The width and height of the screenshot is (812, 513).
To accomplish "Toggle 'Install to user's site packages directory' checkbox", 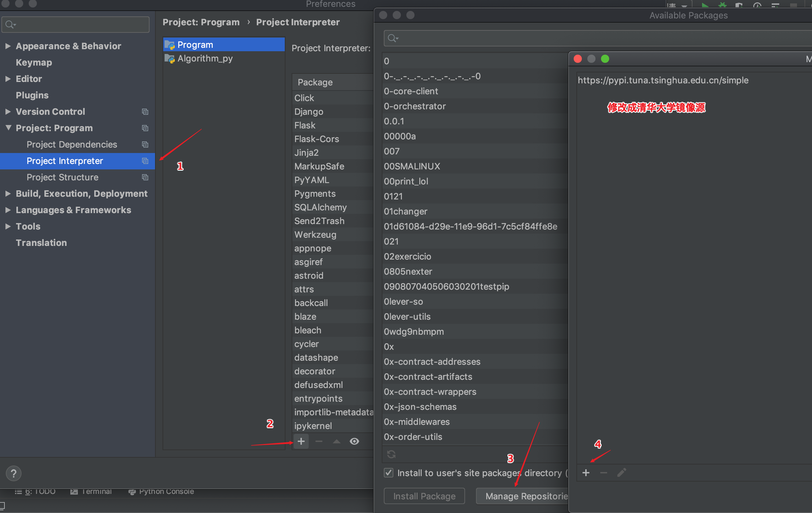I will coord(389,473).
